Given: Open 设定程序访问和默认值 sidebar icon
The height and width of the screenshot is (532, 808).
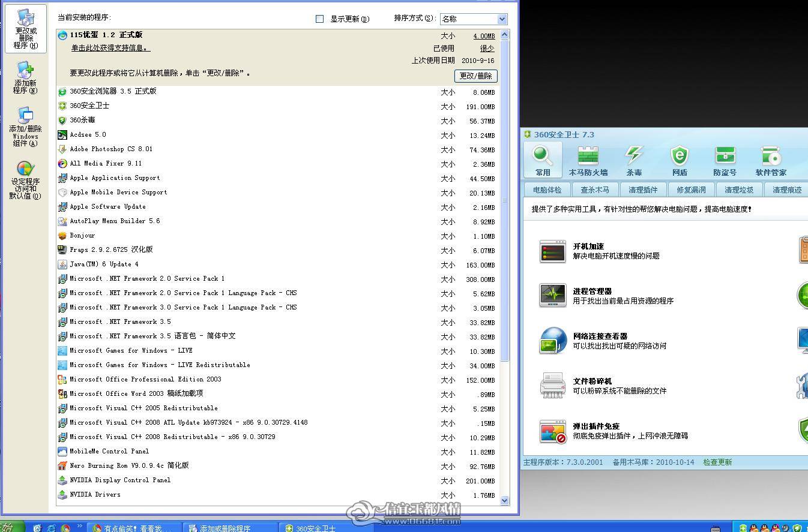Looking at the screenshot, I should [25, 180].
